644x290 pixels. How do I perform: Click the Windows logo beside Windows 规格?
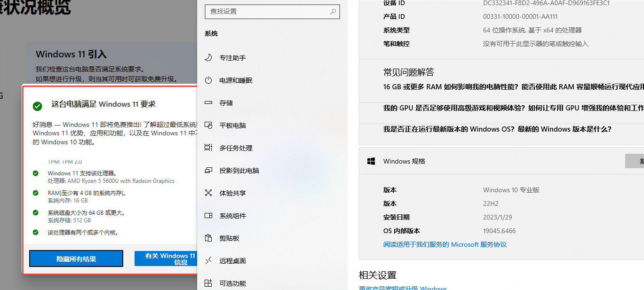(371, 161)
